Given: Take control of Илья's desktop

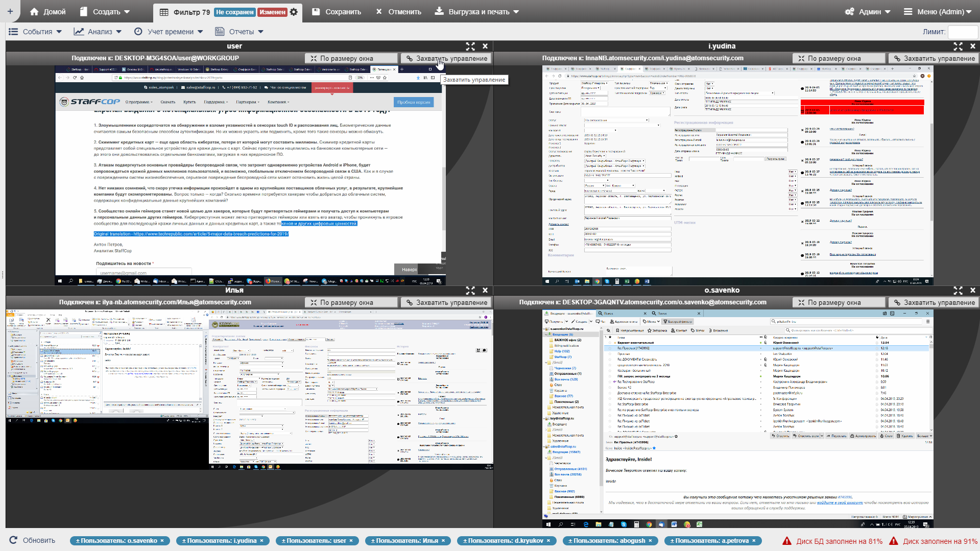Looking at the screenshot, I should pos(446,303).
